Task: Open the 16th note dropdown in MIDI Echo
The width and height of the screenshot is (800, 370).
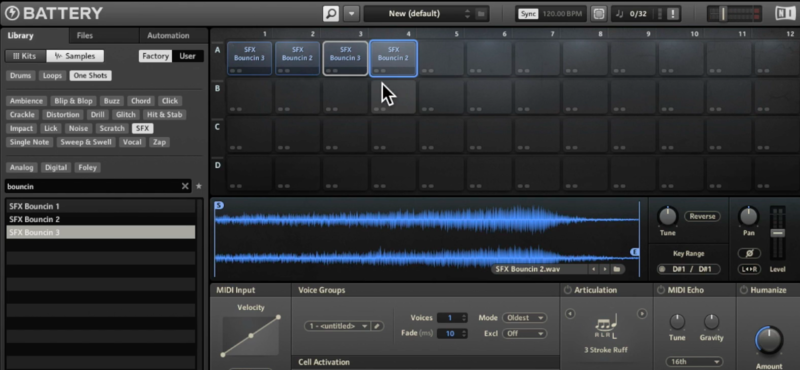Action: pyautogui.click(x=693, y=361)
